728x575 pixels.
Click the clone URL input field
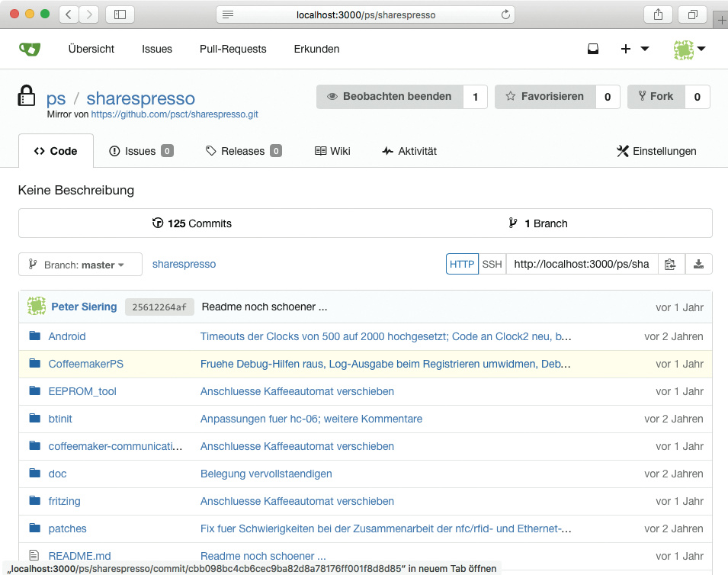pos(581,265)
